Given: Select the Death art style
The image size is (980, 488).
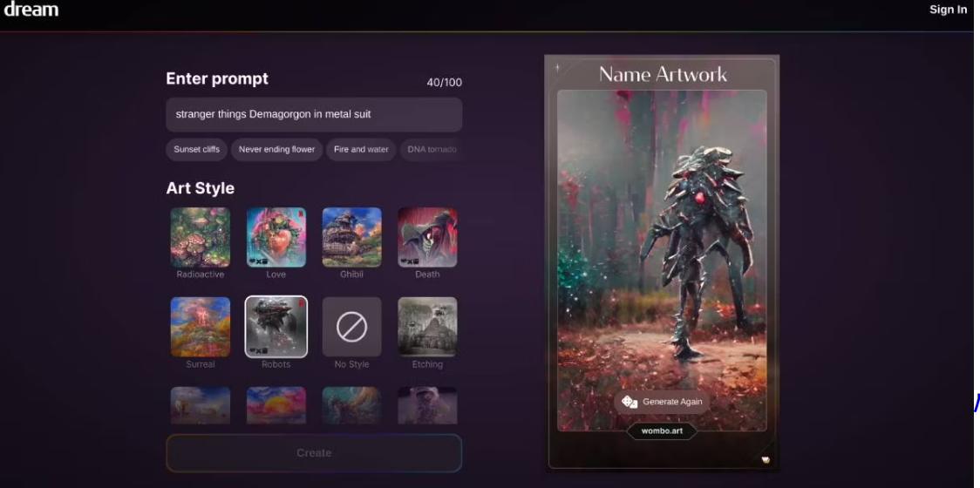Looking at the screenshot, I should (427, 237).
